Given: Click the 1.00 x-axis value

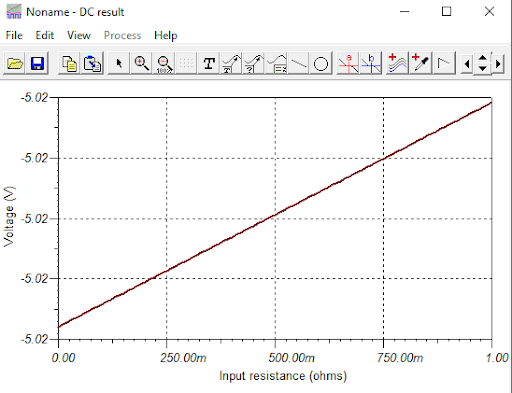Looking at the screenshot, I should pos(497,358).
